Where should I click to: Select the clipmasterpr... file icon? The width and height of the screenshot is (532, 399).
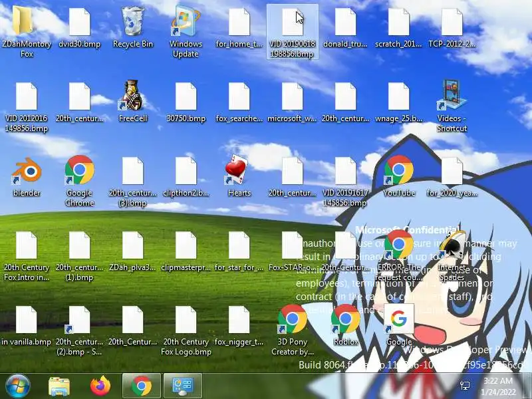[186, 252]
